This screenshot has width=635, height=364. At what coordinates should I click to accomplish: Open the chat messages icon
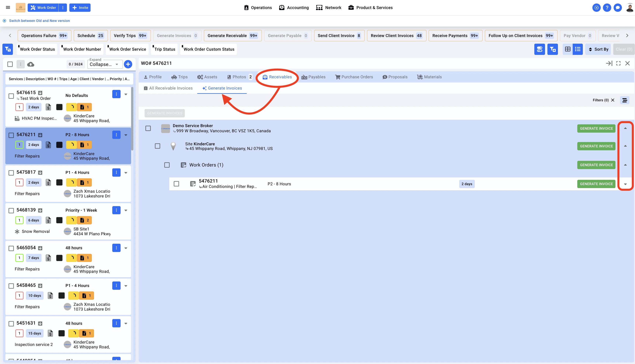click(617, 8)
